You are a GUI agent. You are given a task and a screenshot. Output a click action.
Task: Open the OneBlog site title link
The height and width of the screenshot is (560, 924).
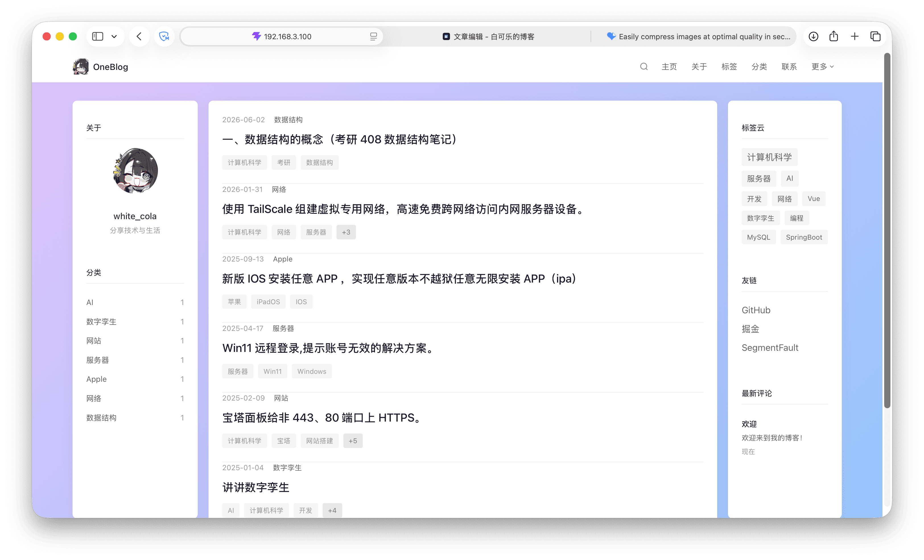[111, 67]
